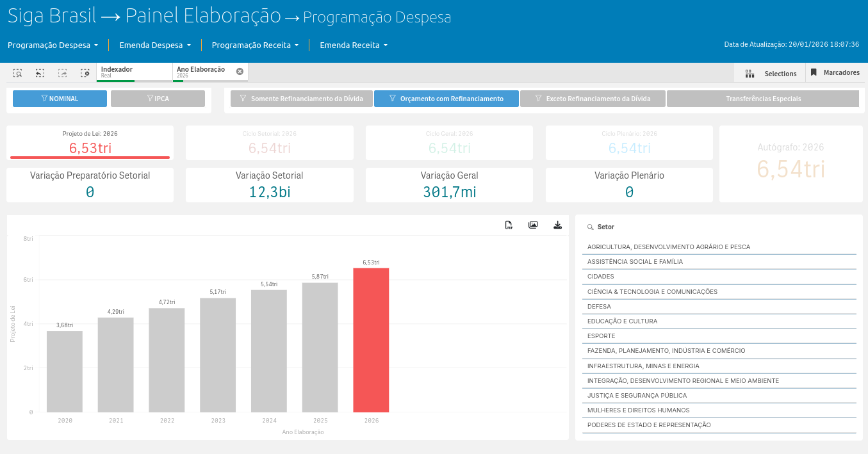Click the search icon next to Setor

(x=590, y=227)
